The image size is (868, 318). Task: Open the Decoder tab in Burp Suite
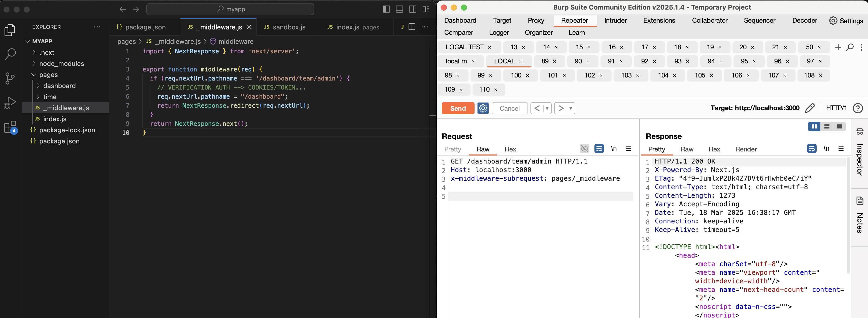[805, 21]
